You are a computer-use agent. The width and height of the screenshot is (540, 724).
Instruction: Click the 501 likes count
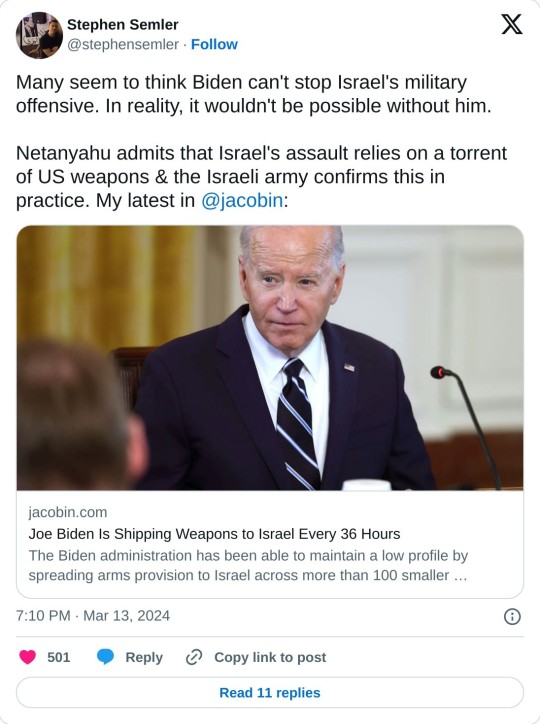point(59,657)
